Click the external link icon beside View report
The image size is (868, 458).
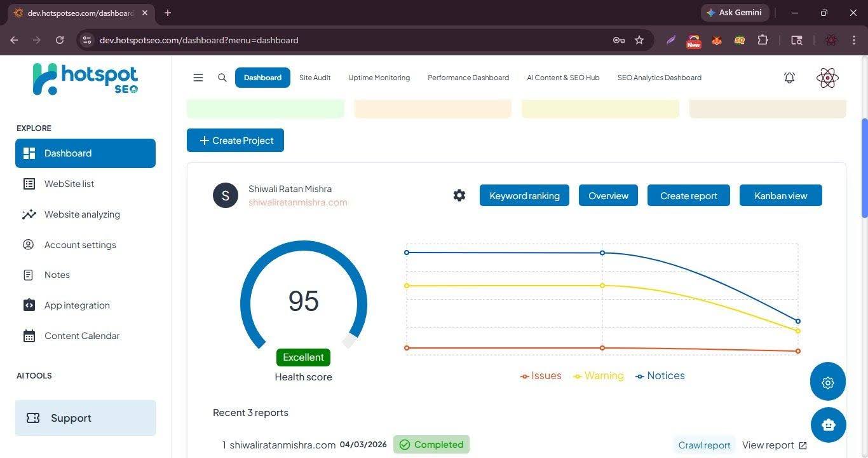click(803, 445)
